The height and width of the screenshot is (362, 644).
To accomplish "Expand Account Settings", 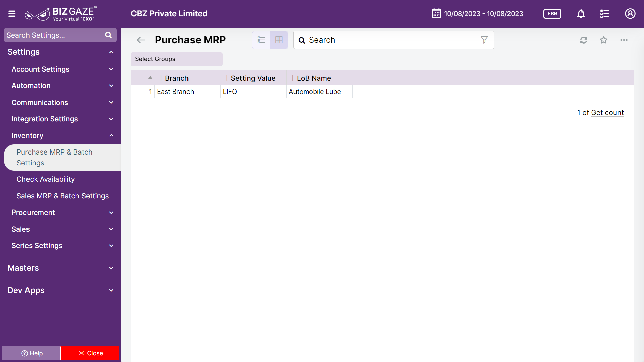I will 111,69.
